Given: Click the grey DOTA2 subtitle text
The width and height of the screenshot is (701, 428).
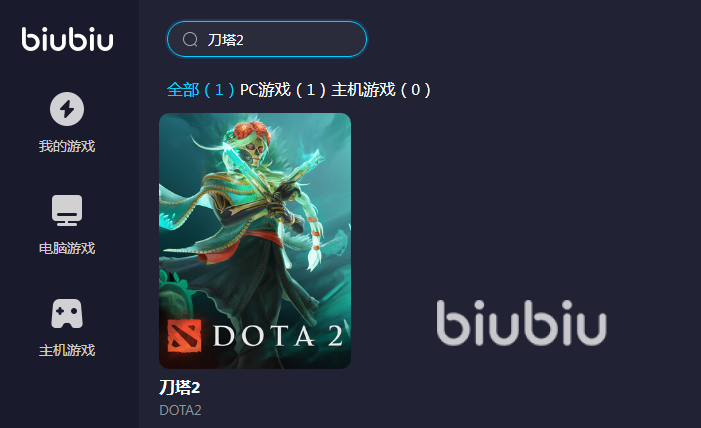Looking at the screenshot, I should pos(180,410).
